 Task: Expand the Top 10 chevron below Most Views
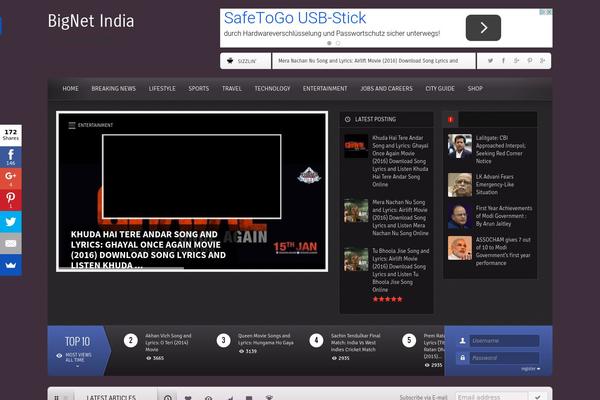[x=78, y=366]
